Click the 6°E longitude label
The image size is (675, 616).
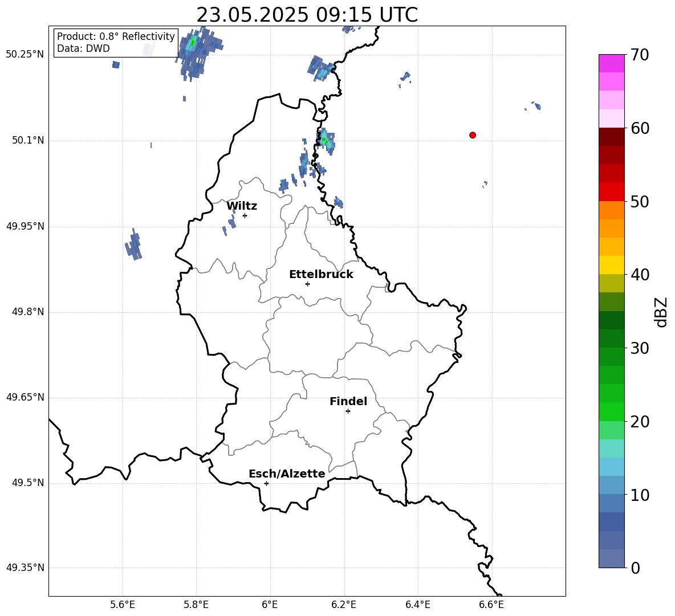pyautogui.click(x=270, y=605)
